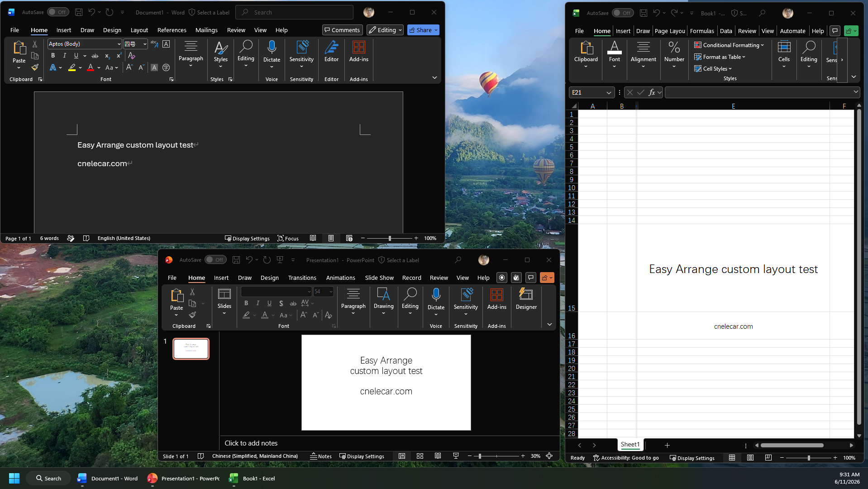Open Formulas tab in Excel
Viewport: 868px width, 489px height.
(701, 31)
